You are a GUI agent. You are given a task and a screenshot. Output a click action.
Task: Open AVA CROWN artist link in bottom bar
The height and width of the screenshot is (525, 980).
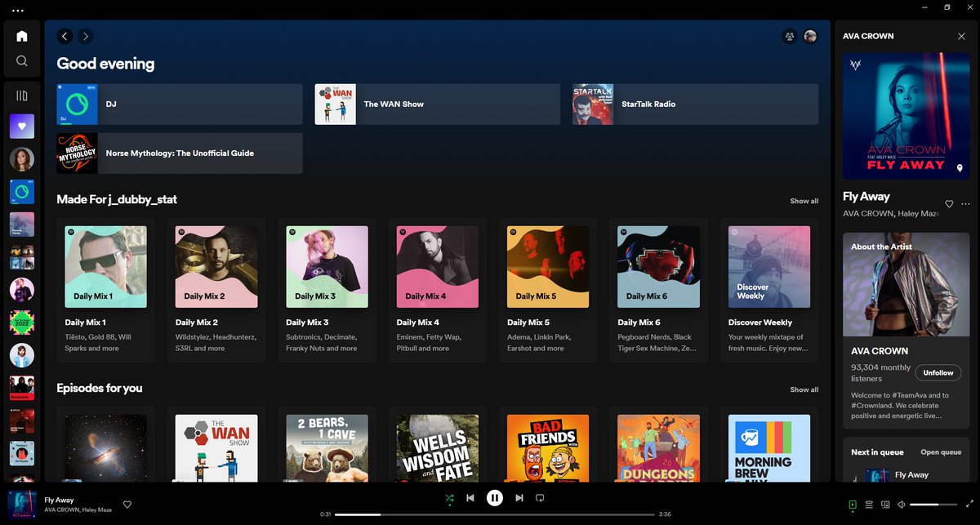62,510
